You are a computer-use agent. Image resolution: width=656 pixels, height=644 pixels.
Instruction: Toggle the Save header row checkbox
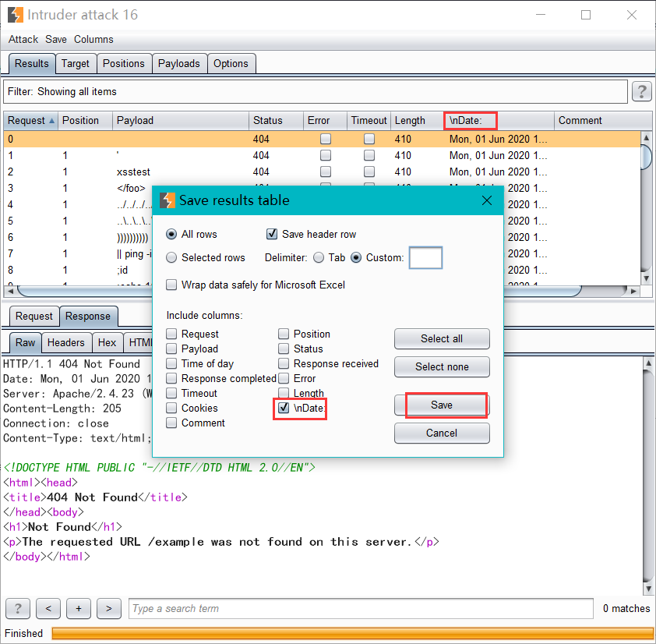(272, 234)
